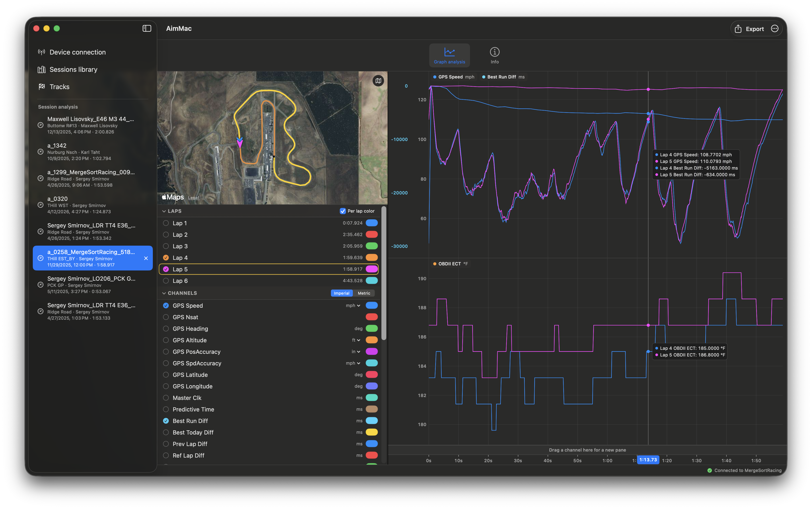The height and width of the screenshot is (509, 812).
Task: Click the GPS Nsat red color swatch
Action: tap(371, 317)
